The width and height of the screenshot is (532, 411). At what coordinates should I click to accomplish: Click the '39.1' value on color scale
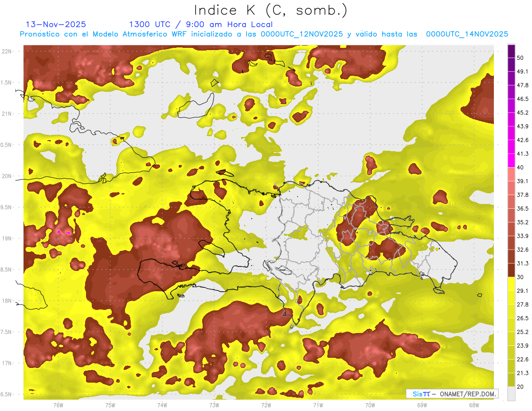pyautogui.click(x=523, y=181)
